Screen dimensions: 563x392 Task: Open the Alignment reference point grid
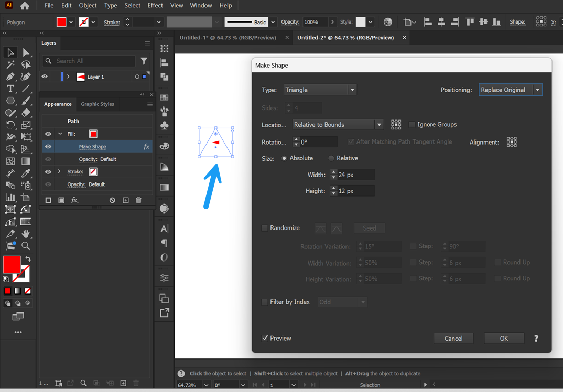(x=512, y=141)
